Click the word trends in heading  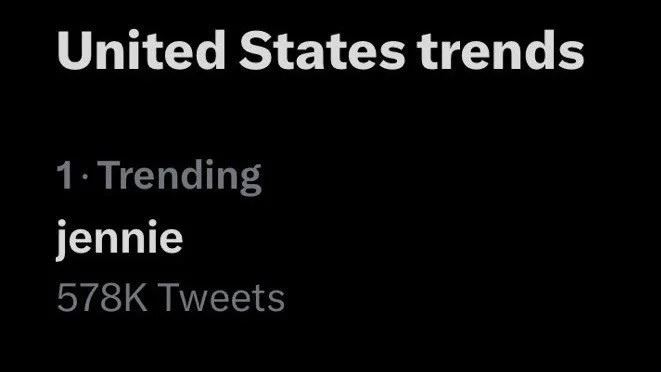click(501, 50)
